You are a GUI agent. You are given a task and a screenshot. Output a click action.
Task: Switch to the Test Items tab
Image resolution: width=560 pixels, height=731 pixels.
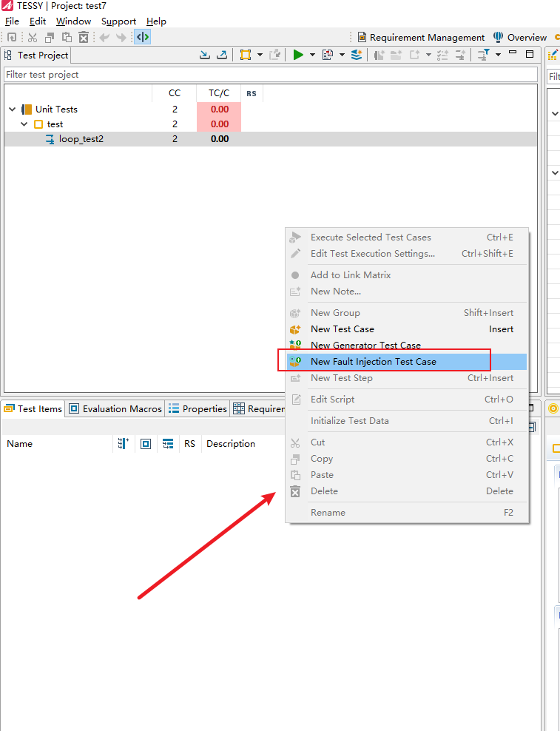point(33,409)
